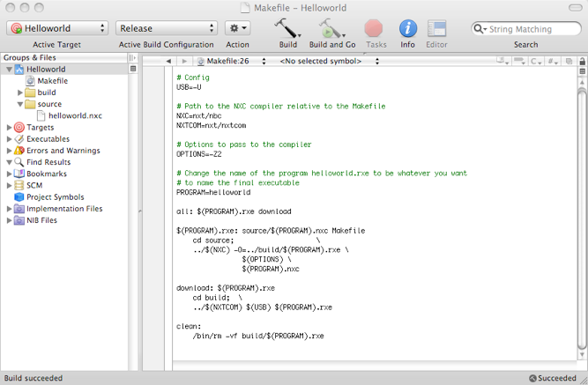
Task: Expand NIB Files smart group triangle
Action: pyautogui.click(x=10, y=220)
